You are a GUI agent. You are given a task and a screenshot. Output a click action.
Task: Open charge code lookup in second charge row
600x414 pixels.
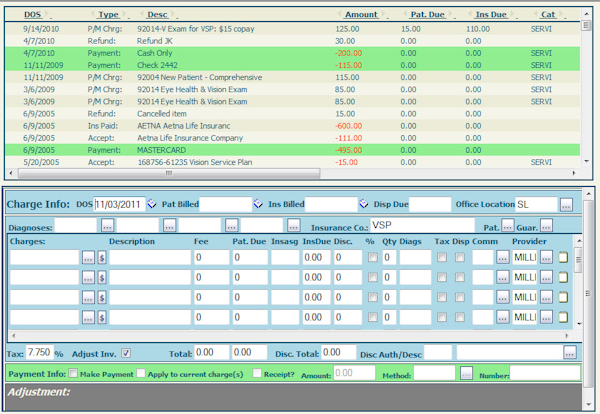(x=88, y=277)
